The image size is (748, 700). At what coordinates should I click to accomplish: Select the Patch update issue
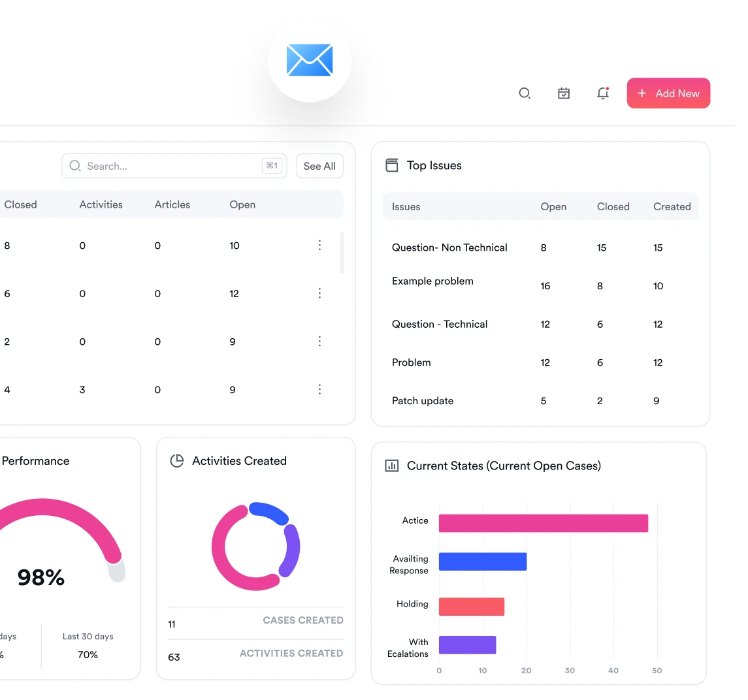(423, 400)
